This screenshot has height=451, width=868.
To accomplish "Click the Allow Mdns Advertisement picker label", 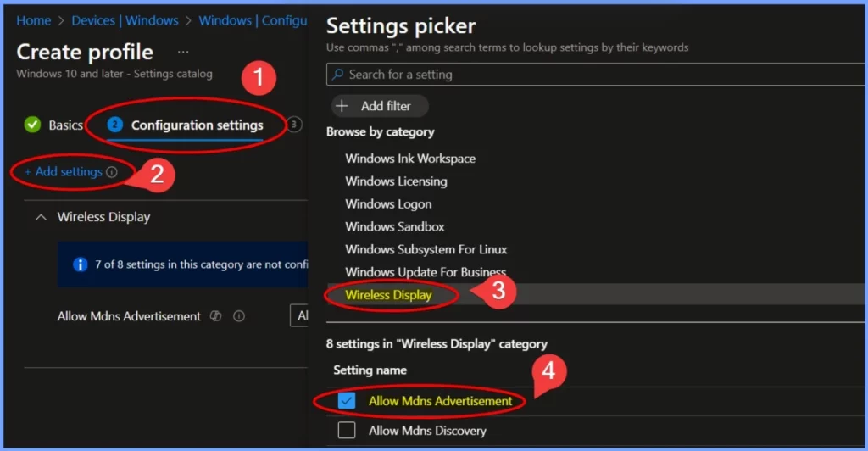I will [x=440, y=401].
